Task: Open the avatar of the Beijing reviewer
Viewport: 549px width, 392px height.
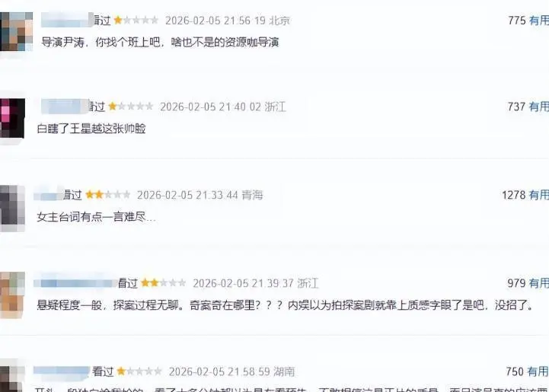Action: [16, 31]
